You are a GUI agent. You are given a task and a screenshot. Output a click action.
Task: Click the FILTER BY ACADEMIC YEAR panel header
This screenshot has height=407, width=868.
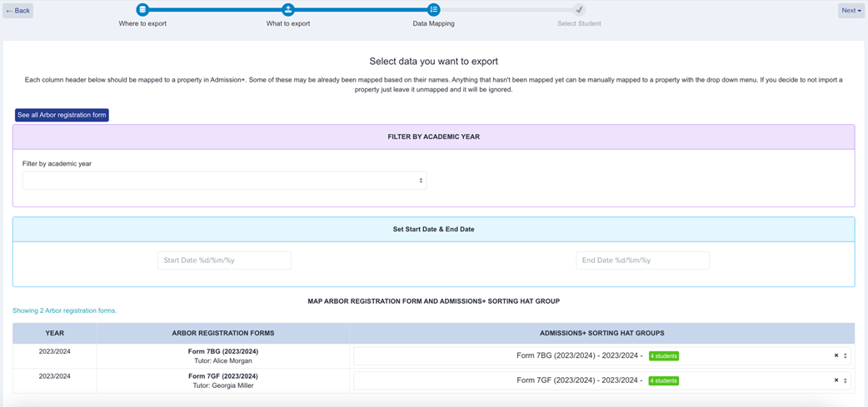(433, 137)
